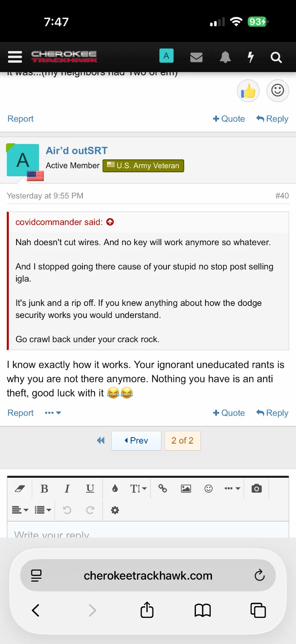Open the forum search magnifier

pyautogui.click(x=276, y=58)
